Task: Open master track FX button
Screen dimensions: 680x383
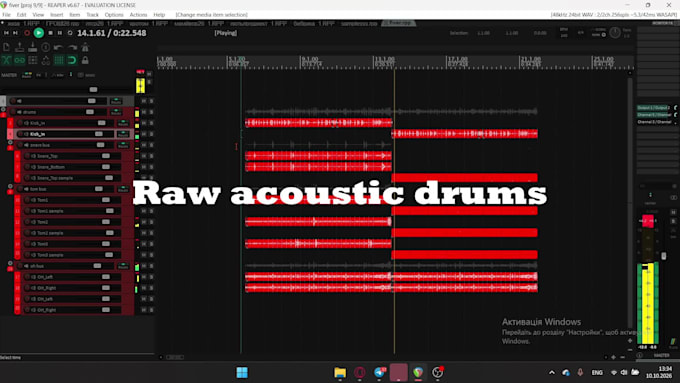Action: pos(39,75)
